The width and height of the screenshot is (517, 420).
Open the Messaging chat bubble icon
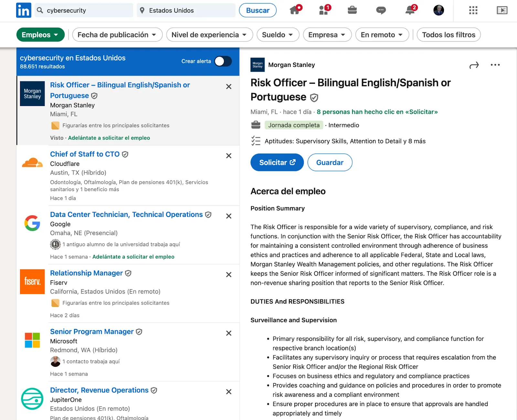(x=381, y=10)
